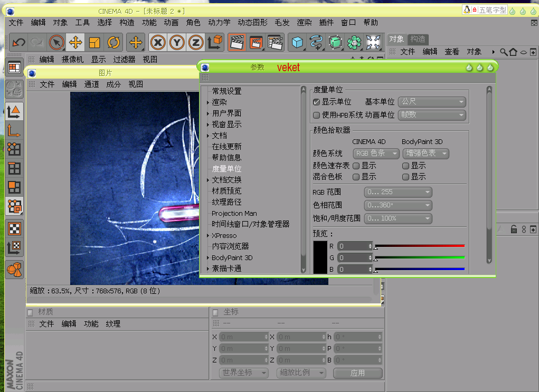Check CINEMA 4D 混合色板 显示 box
Image resolution: width=539 pixels, height=392 pixels.
click(x=356, y=177)
